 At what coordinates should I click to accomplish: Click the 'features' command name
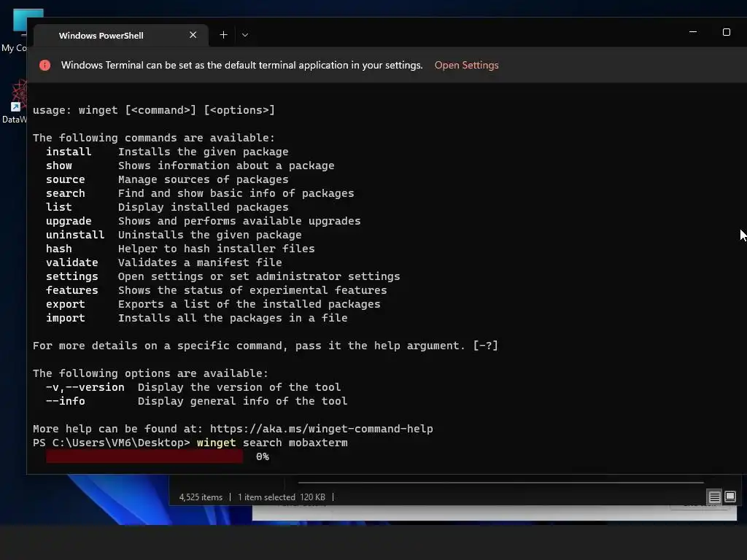click(72, 290)
